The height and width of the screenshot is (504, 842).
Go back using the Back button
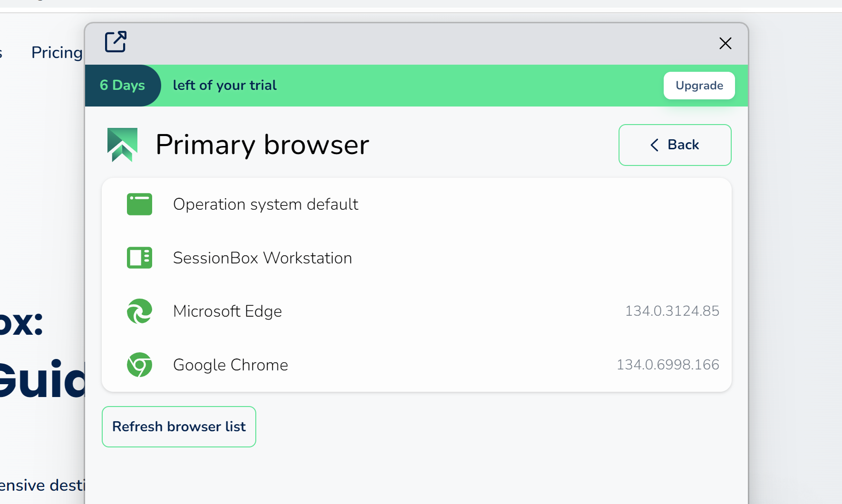(675, 145)
